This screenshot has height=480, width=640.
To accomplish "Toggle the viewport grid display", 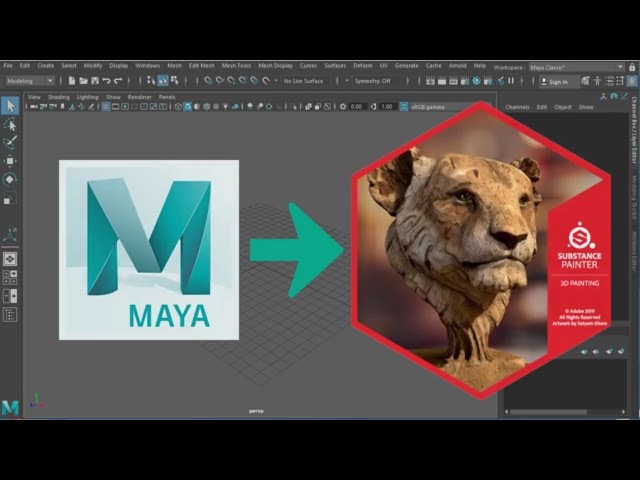I will tap(106, 107).
